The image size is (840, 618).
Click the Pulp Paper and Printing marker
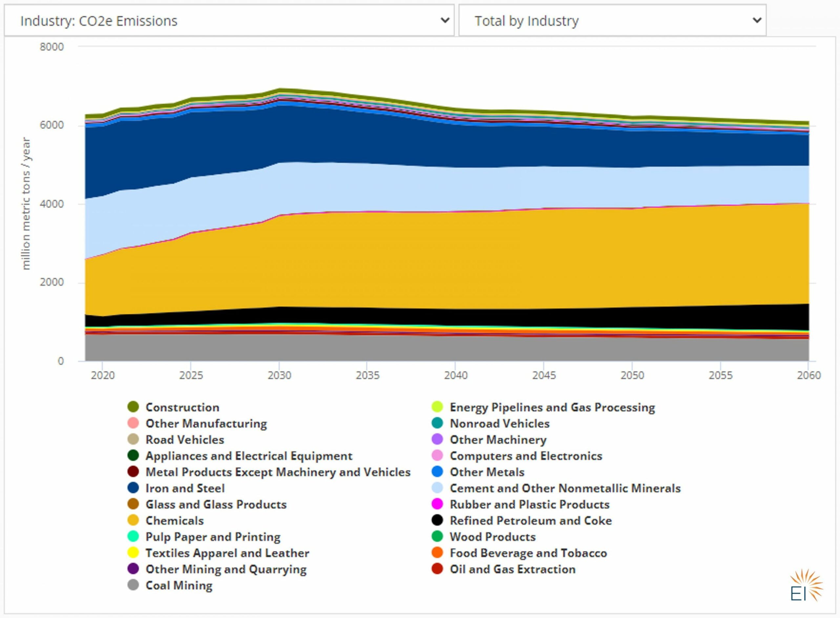pyautogui.click(x=133, y=537)
